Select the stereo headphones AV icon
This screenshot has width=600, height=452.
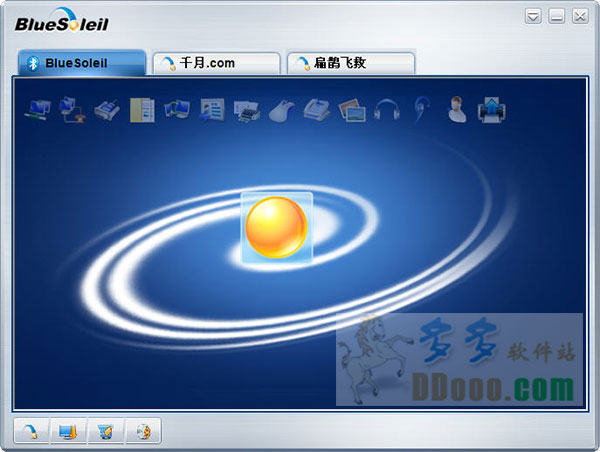pos(387,110)
